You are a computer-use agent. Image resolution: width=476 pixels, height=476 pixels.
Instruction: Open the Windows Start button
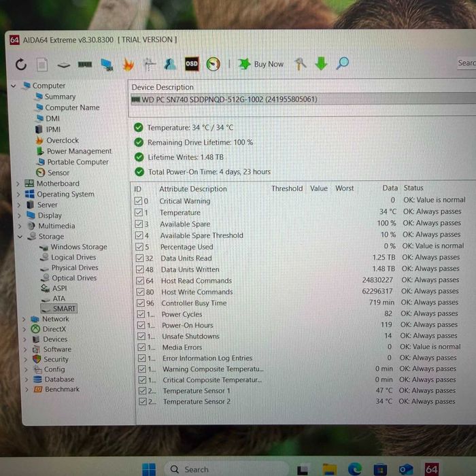[149, 469]
